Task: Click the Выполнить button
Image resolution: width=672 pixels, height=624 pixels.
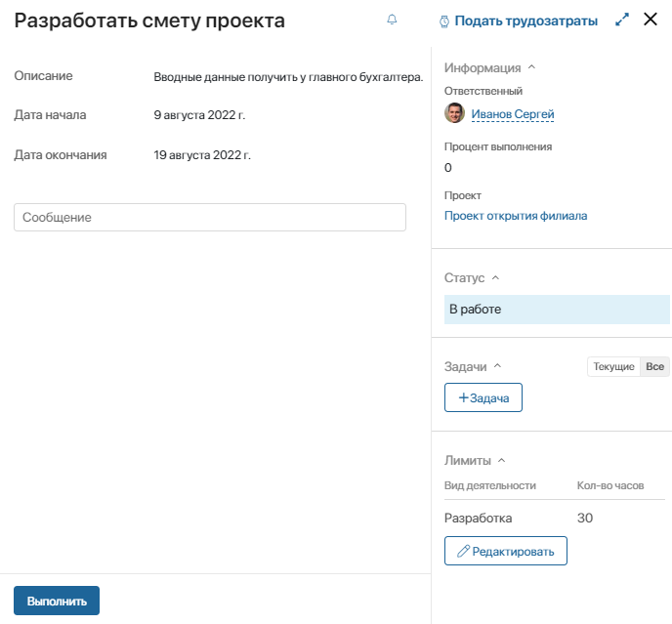Action: tap(57, 601)
